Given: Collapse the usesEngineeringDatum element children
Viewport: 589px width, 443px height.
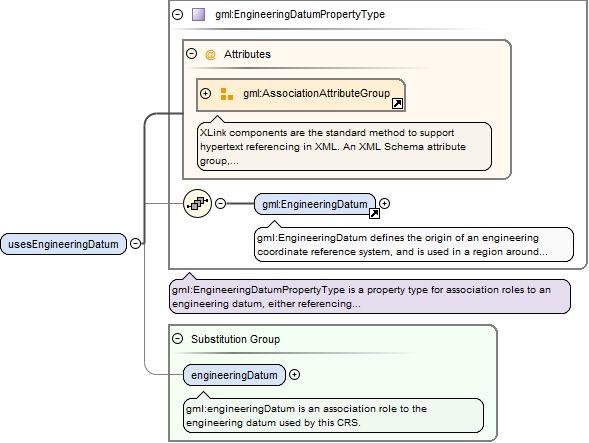Looking at the screenshot, I should (x=135, y=243).
